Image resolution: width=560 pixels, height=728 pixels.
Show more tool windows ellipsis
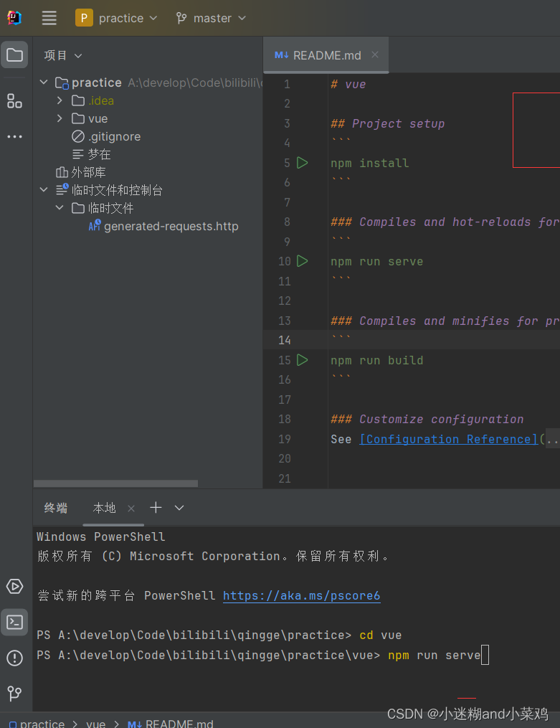tap(14, 136)
